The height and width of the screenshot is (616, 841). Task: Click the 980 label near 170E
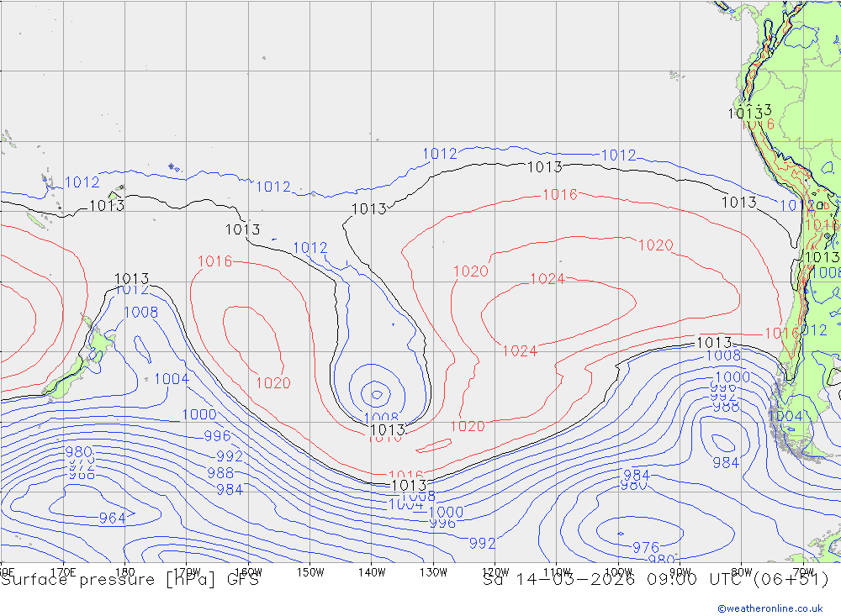[79, 452]
